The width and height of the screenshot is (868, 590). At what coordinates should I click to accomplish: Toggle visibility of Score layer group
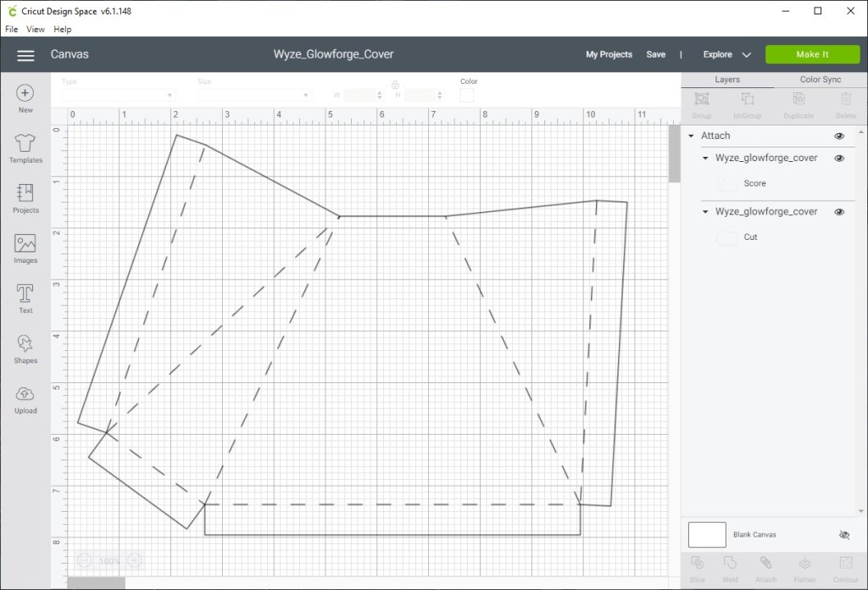tap(839, 159)
